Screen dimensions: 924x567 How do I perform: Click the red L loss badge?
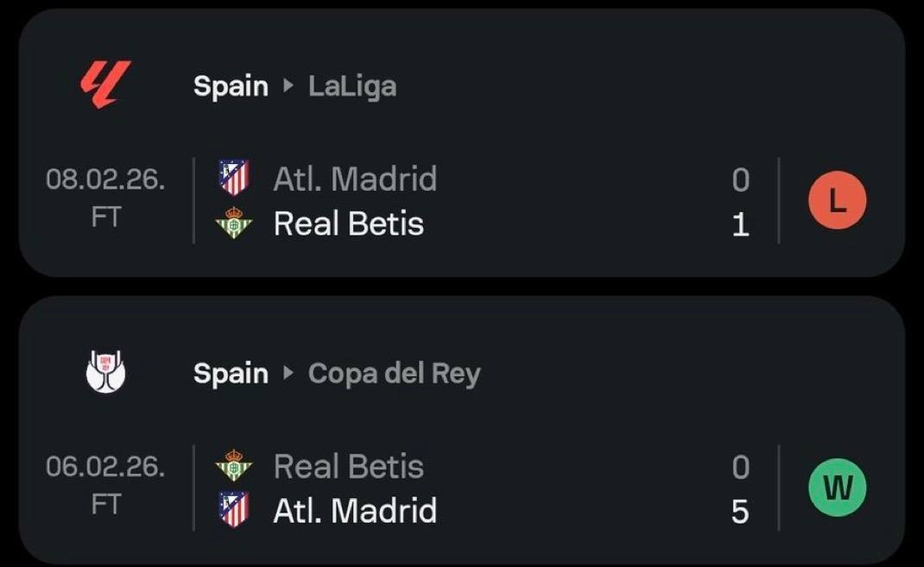(x=837, y=200)
